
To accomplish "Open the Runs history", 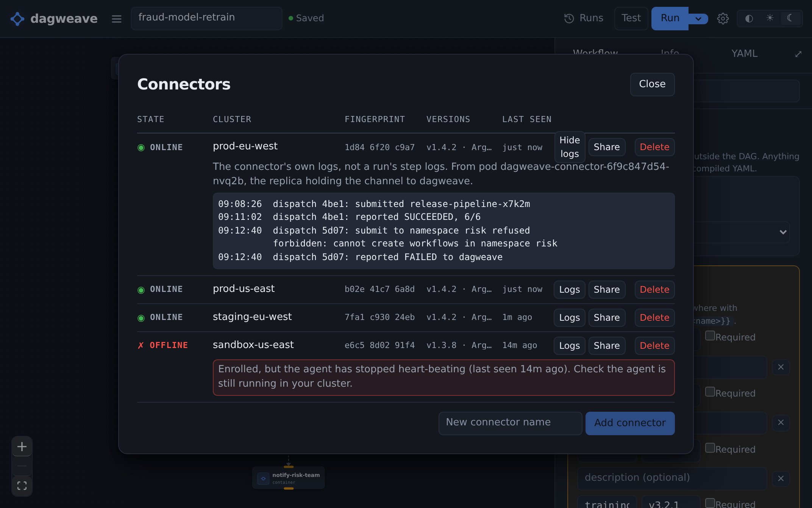I will 584,18.
